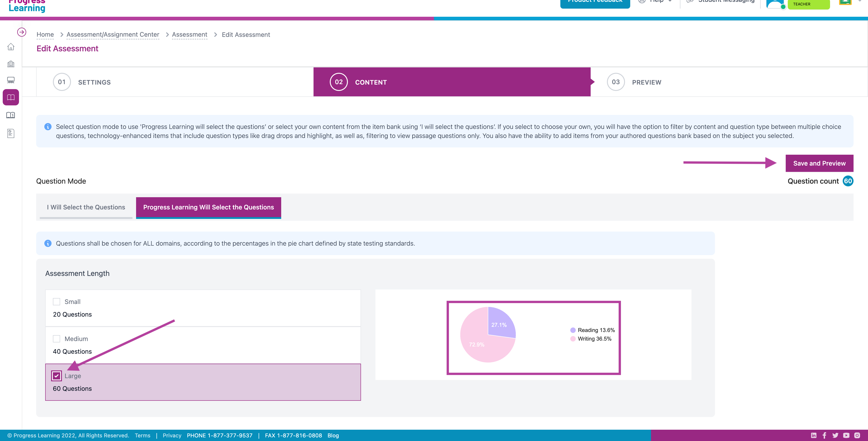Click the 'Reading 13.6%' legend label
The width and height of the screenshot is (868, 441).
pos(597,330)
